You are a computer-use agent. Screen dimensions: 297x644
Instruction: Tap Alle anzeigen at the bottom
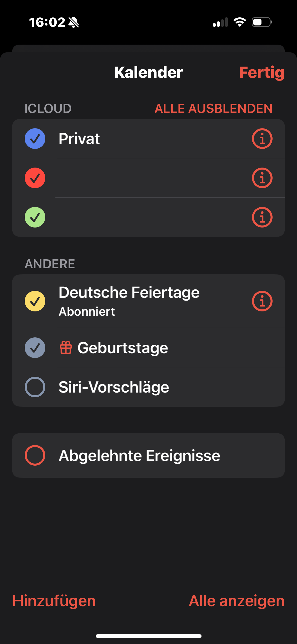pyautogui.click(x=237, y=601)
